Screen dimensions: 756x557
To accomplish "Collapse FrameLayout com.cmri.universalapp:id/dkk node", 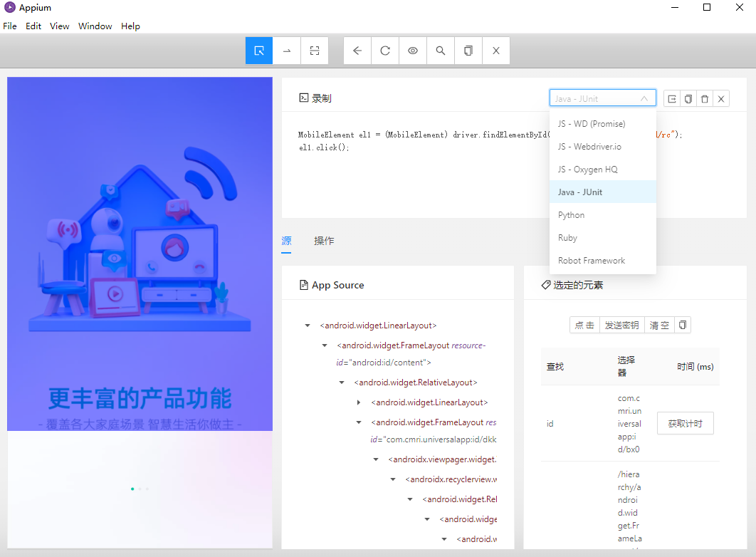I will 359,422.
